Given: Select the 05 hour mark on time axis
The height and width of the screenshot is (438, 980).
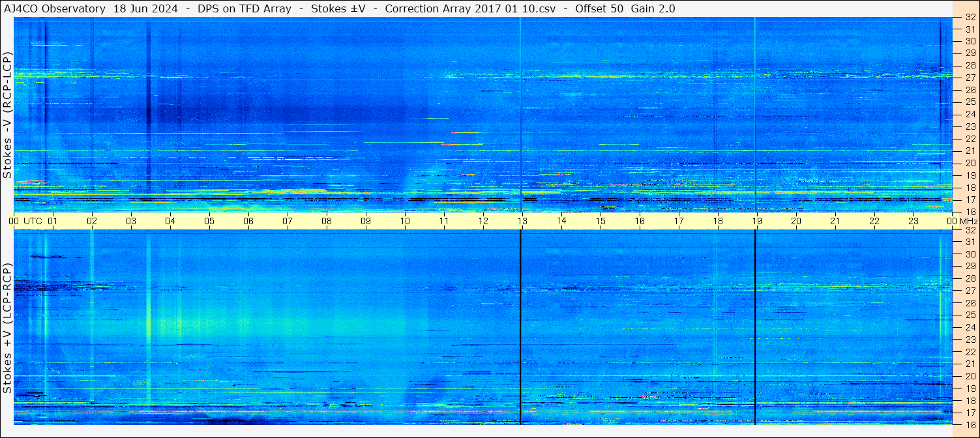Looking at the screenshot, I should point(209,221).
